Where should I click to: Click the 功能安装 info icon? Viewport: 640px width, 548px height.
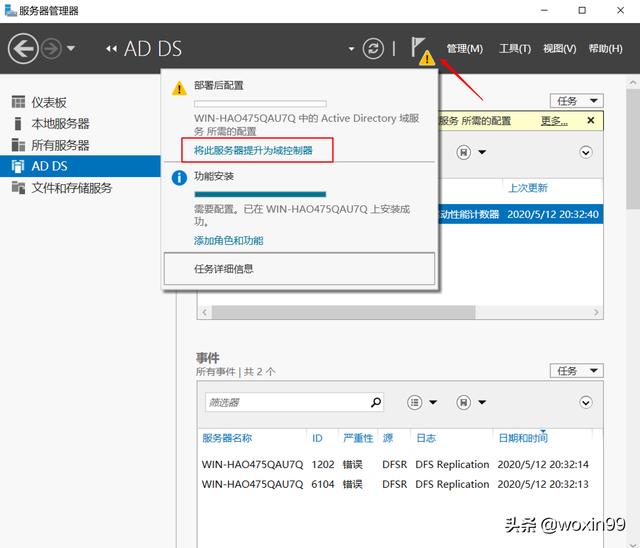179,178
